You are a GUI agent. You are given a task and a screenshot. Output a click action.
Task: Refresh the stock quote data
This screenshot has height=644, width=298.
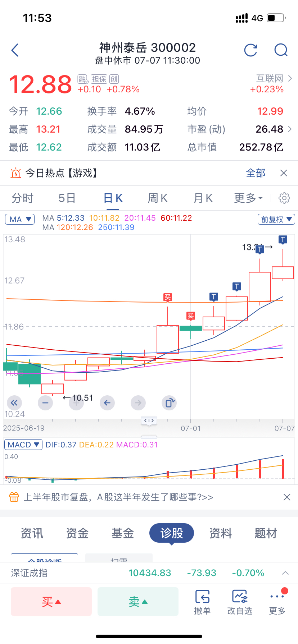(250, 50)
